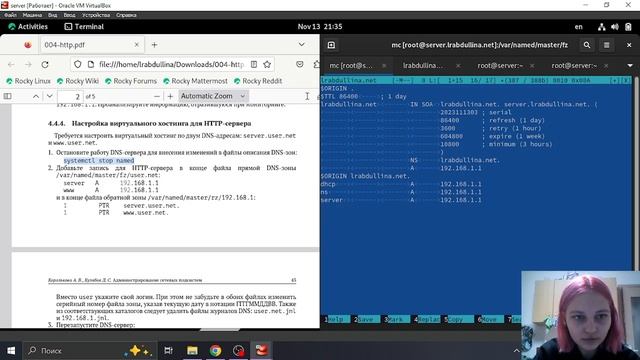
Task: Open VirtualBox Устройства menu
Action: [x=96, y=15]
